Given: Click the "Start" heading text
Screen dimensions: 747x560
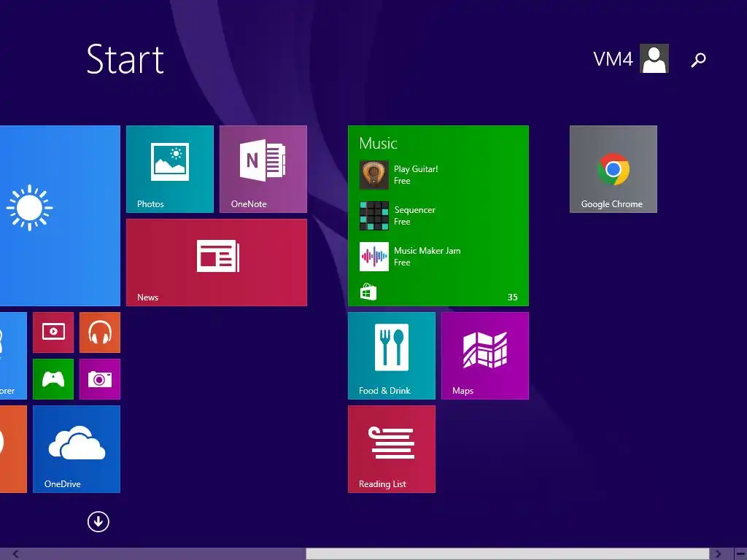Looking at the screenshot, I should (125, 60).
